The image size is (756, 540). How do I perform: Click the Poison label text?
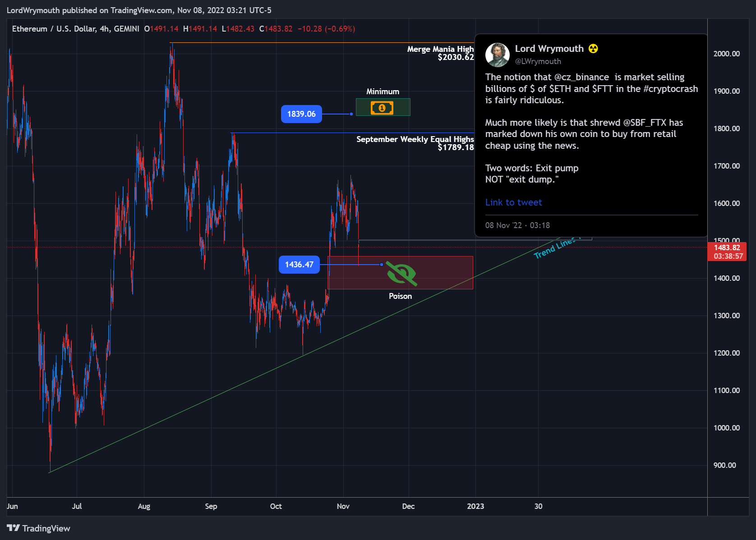(400, 296)
